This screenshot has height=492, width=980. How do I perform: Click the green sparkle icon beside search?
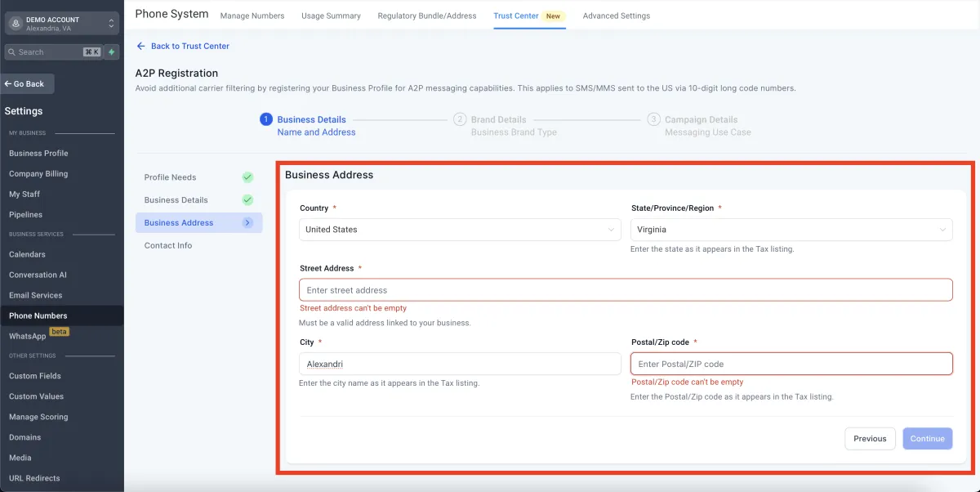click(112, 51)
